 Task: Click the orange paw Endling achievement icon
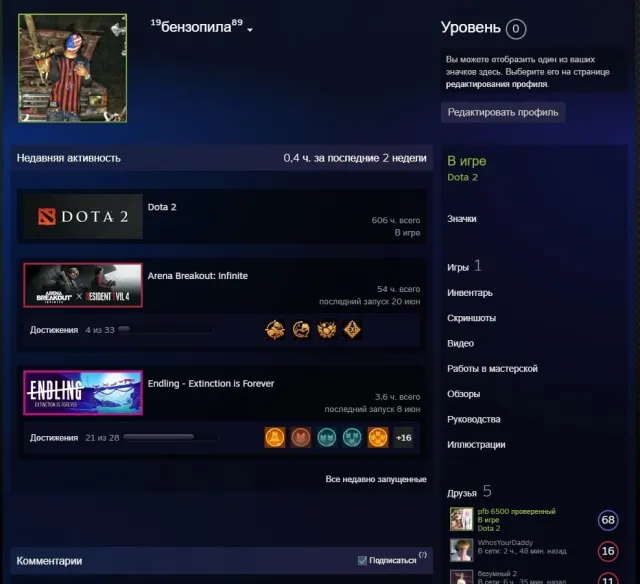coord(378,437)
